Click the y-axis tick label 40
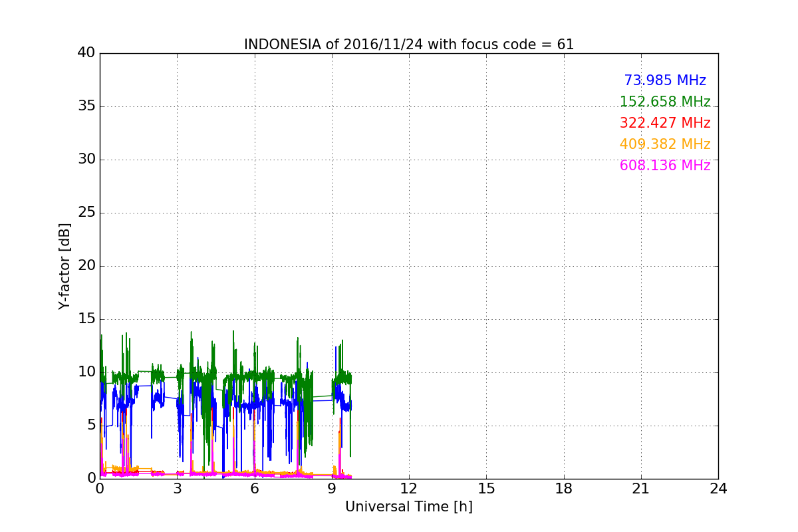 [86, 53]
